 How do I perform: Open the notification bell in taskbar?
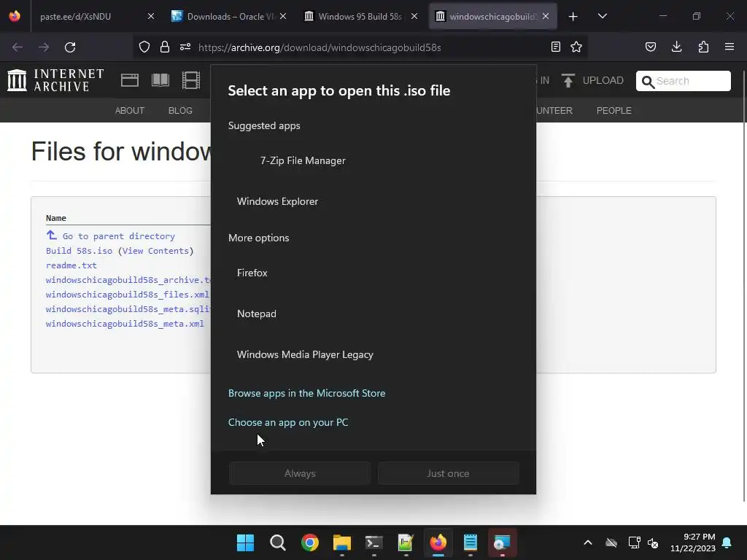click(727, 542)
